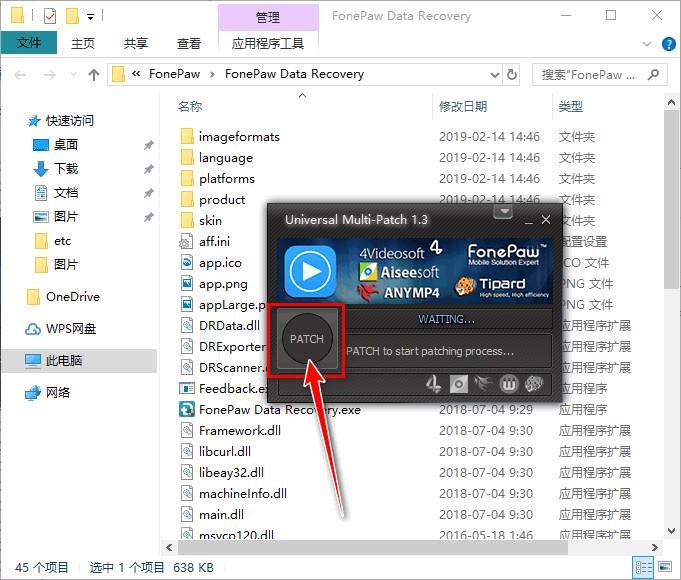
Task: Switch to large icons view layout icon
Action: [x=664, y=567]
